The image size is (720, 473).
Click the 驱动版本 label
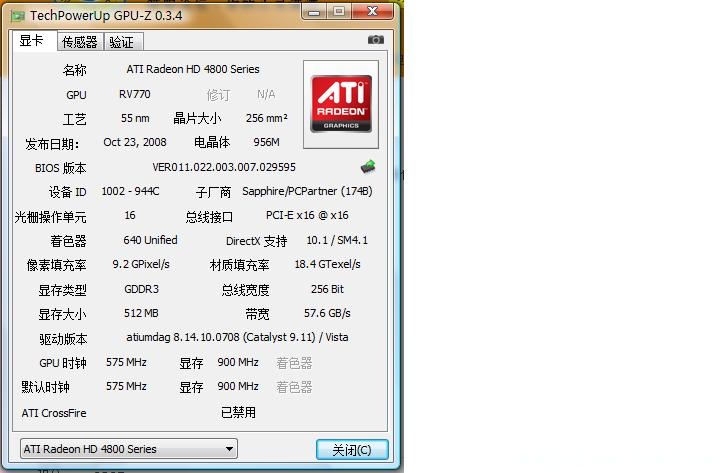point(63,339)
